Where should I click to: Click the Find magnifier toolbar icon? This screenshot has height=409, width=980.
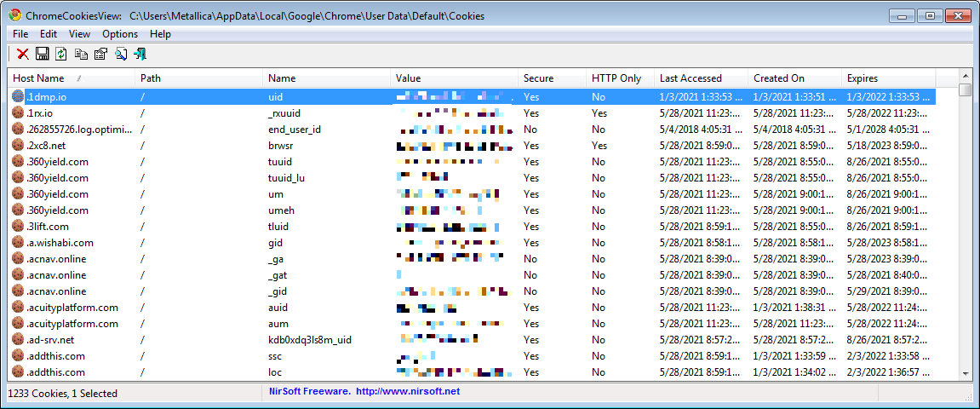click(x=121, y=55)
